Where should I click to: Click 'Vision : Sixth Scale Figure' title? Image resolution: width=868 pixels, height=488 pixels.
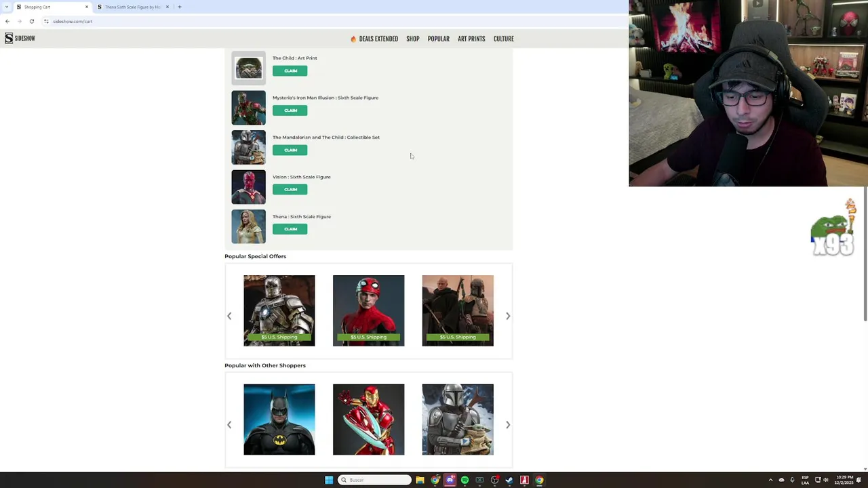(302, 177)
